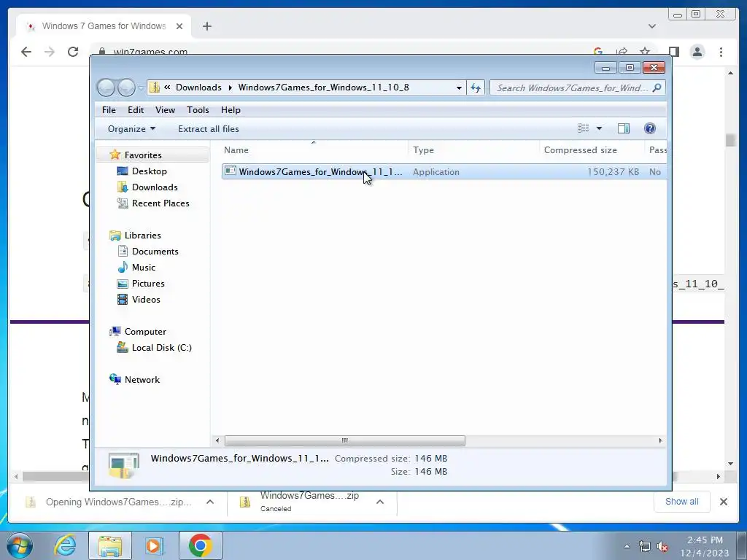Sort by the Name column header
This screenshot has height=560, width=747.
236,150
